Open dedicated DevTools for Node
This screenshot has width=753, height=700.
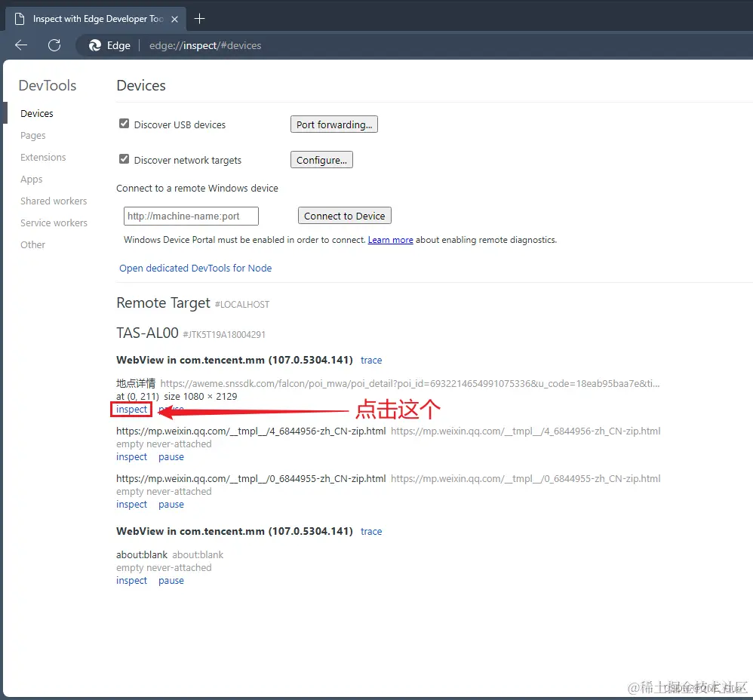[195, 268]
